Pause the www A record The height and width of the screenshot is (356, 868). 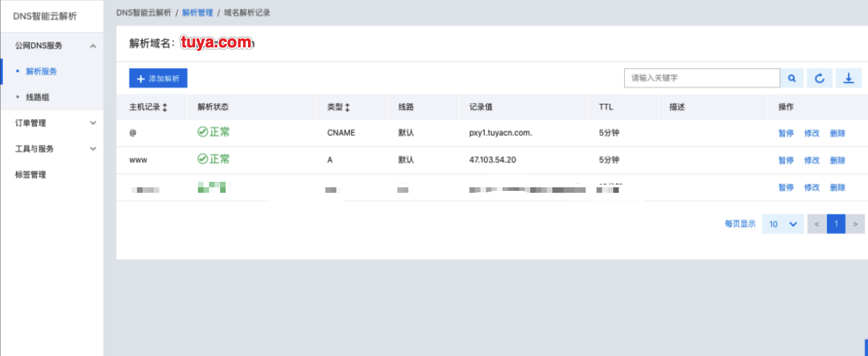coord(786,160)
